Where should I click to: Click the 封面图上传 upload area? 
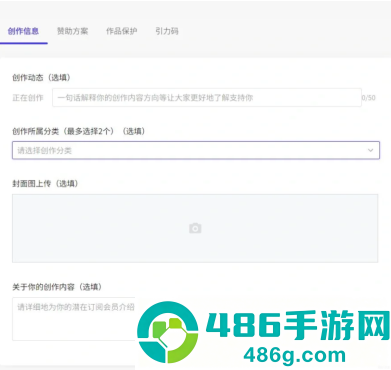coord(195,228)
